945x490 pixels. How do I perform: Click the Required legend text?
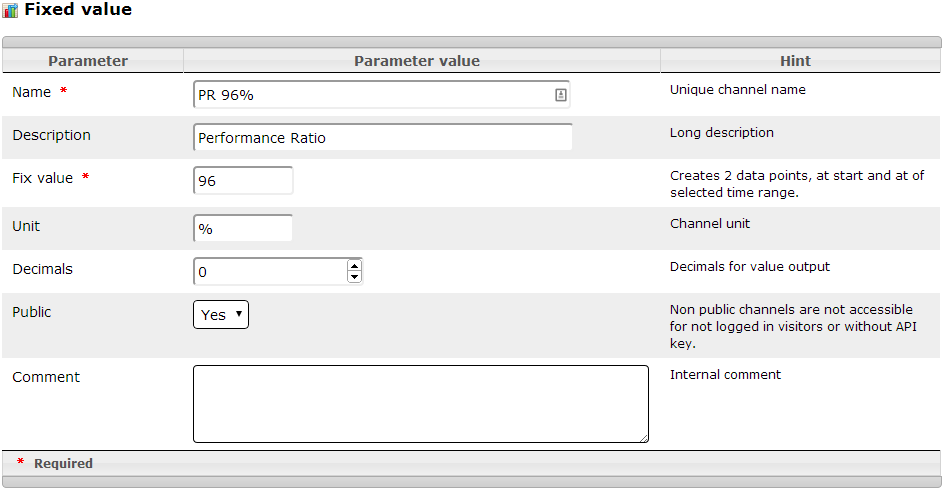point(63,463)
